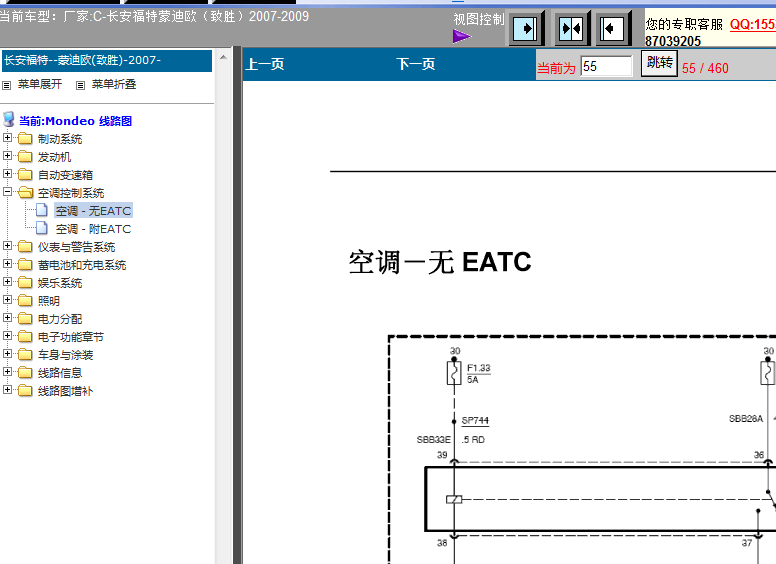Image resolution: width=776 pixels, height=564 pixels.
Task: Expand the 电子功能章节 tree node
Action: 7,335
